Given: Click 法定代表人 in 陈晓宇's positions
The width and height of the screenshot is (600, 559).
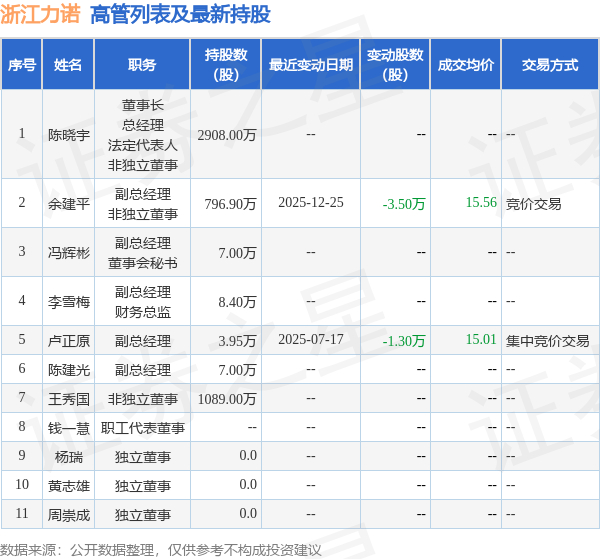Looking at the screenshot, I should 142,145.
